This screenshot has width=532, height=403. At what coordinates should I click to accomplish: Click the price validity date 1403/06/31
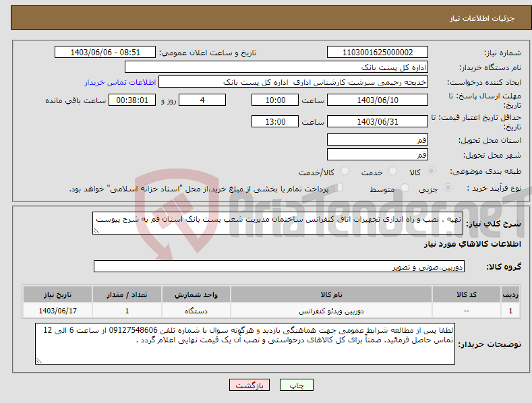click(378, 121)
